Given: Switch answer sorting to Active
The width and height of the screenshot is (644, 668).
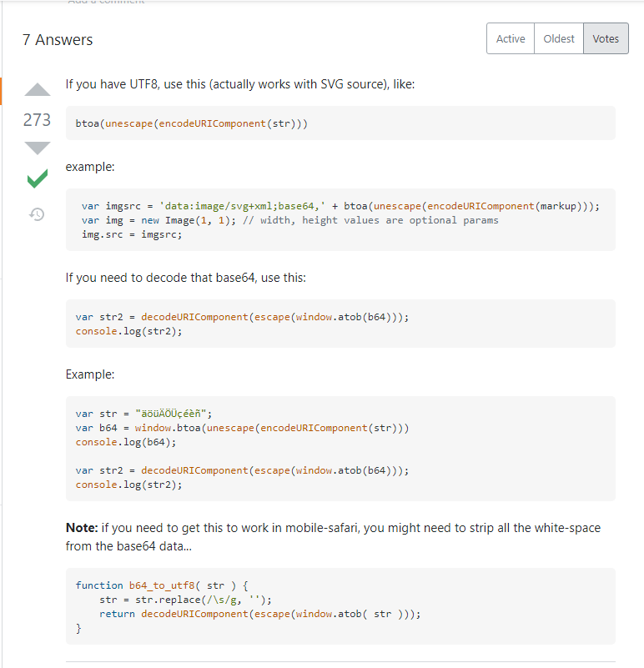Looking at the screenshot, I should pyautogui.click(x=510, y=38).
